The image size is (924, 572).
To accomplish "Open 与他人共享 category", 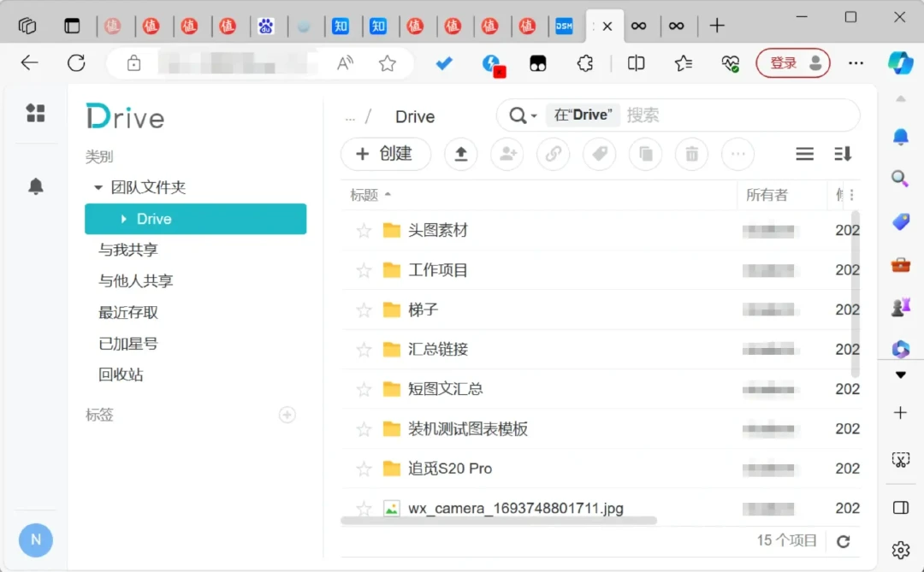I will (x=135, y=281).
